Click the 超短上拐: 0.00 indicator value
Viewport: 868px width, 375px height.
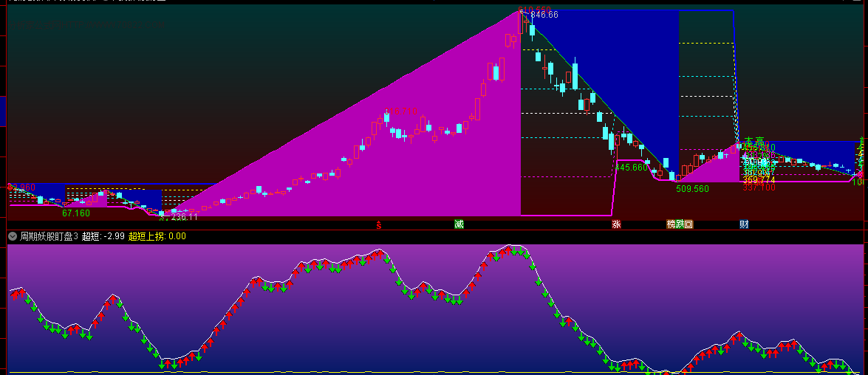tap(157, 236)
